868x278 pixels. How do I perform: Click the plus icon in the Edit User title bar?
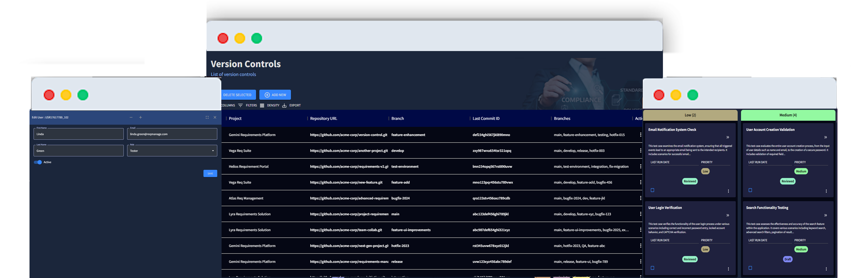tap(140, 117)
